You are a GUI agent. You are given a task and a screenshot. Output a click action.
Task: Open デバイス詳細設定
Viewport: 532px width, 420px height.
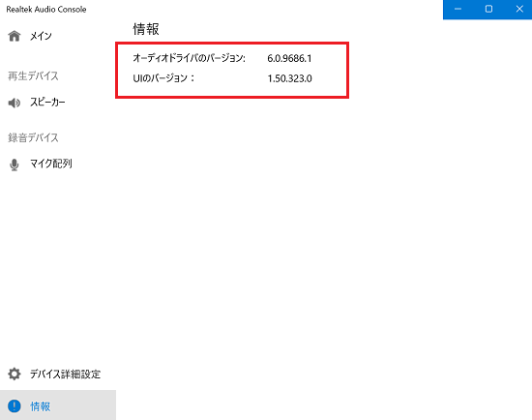click(x=65, y=375)
